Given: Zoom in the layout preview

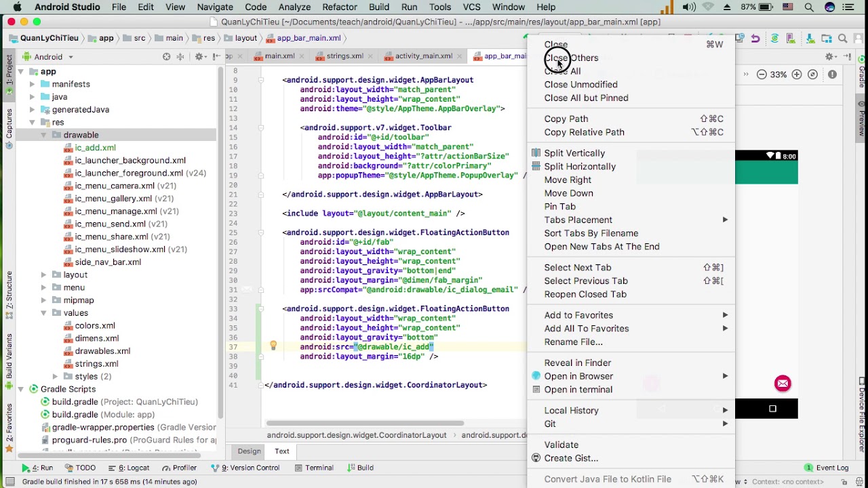Looking at the screenshot, I should click(x=797, y=75).
